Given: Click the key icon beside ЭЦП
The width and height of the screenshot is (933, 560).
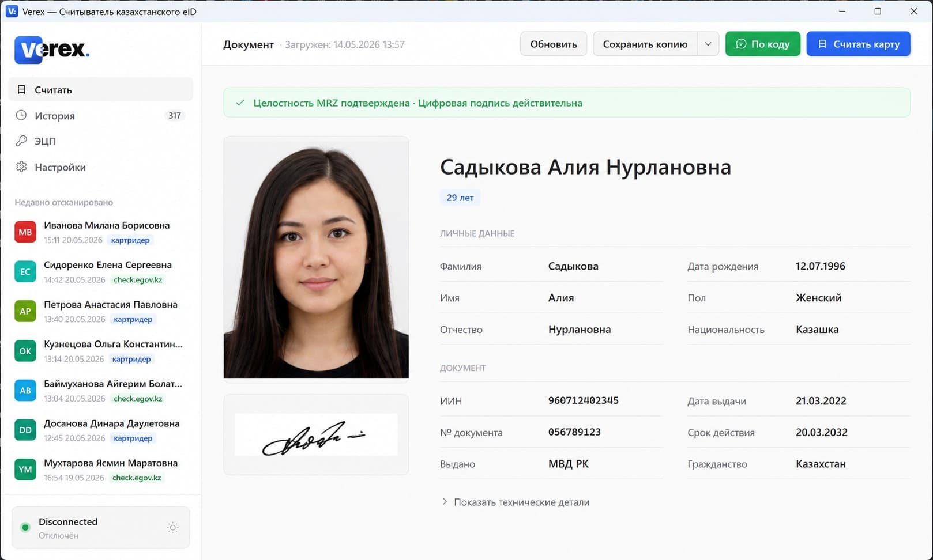Looking at the screenshot, I should point(21,141).
